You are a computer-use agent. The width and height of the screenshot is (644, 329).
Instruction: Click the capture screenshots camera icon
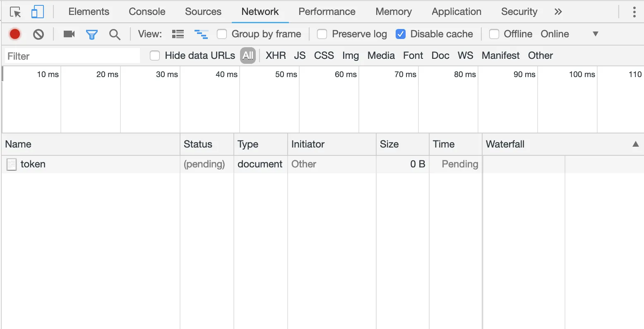(69, 34)
